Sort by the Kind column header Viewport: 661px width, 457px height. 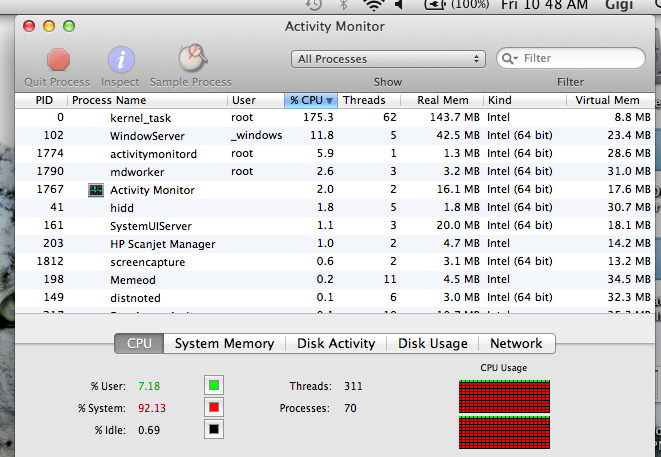(x=524, y=100)
